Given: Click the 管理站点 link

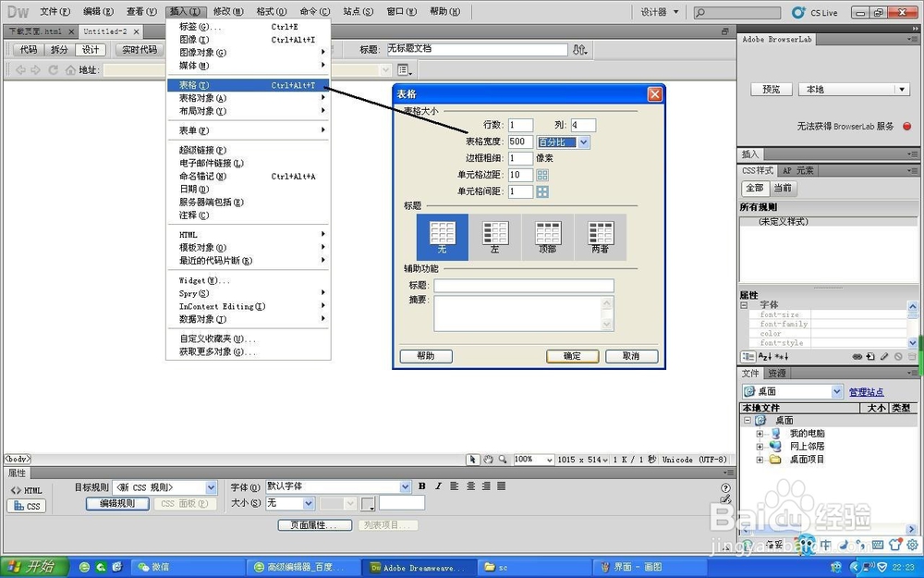Looking at the screenshot, I should coord(866,391).
